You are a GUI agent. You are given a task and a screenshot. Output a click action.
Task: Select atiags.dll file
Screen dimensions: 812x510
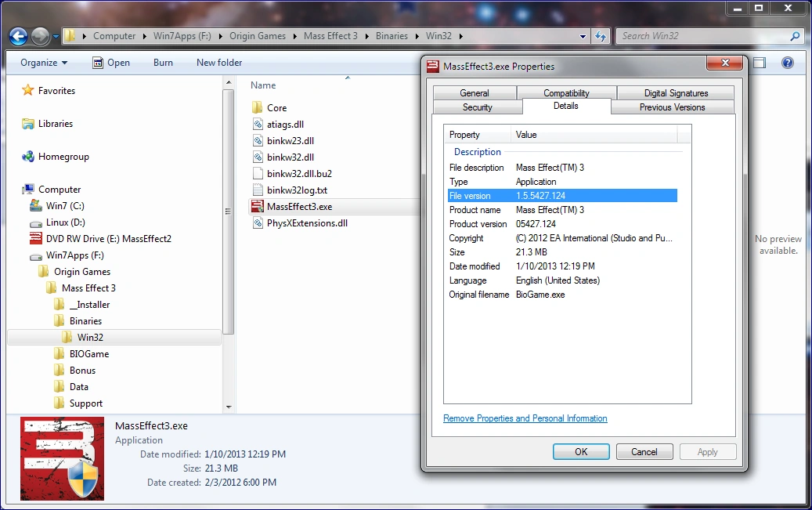(x=278, y=125)
